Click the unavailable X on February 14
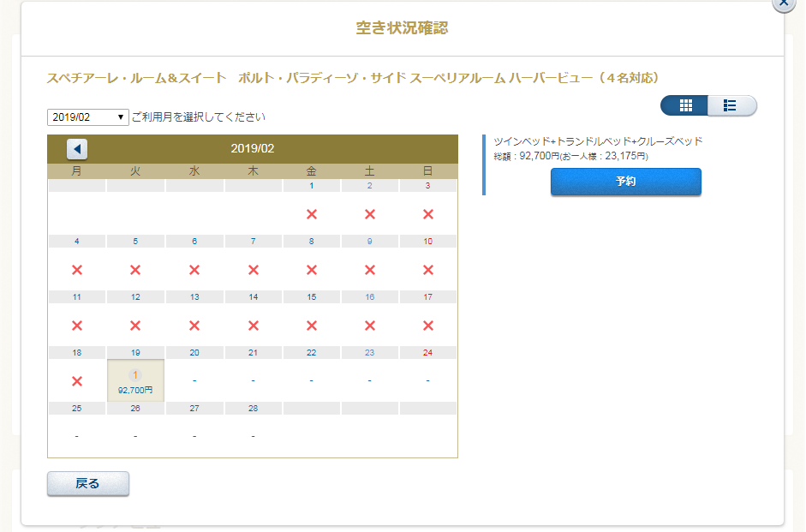Screen dimensions: 806x532 tap(253, 326)
